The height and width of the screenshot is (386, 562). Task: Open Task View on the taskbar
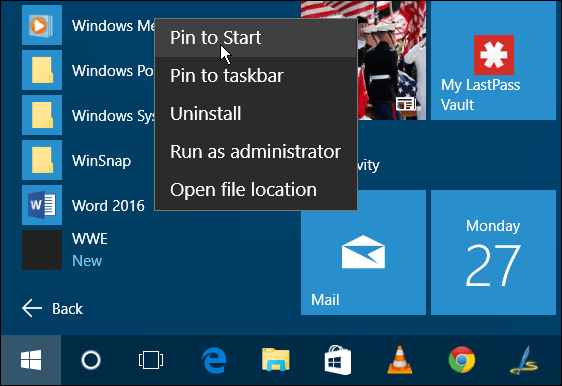151,360
